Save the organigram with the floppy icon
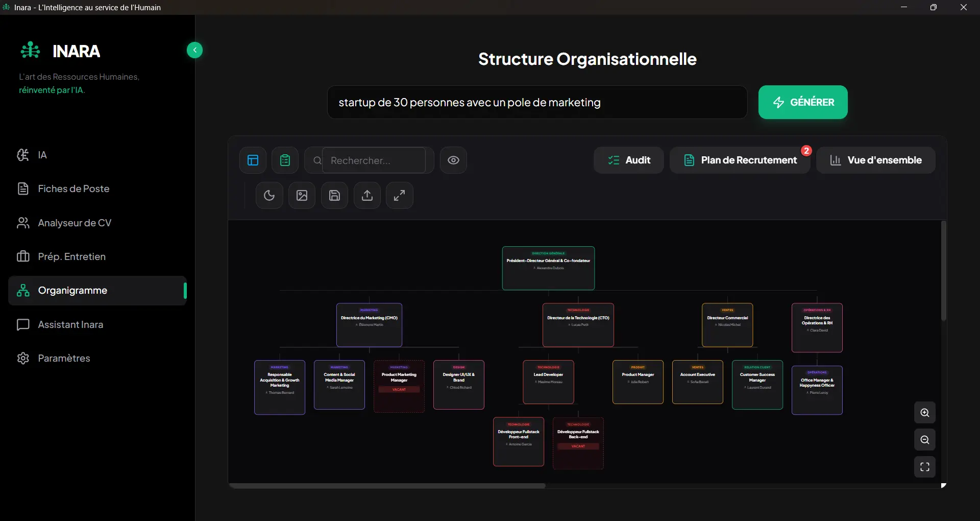980x521 pixels. (334, 195)
